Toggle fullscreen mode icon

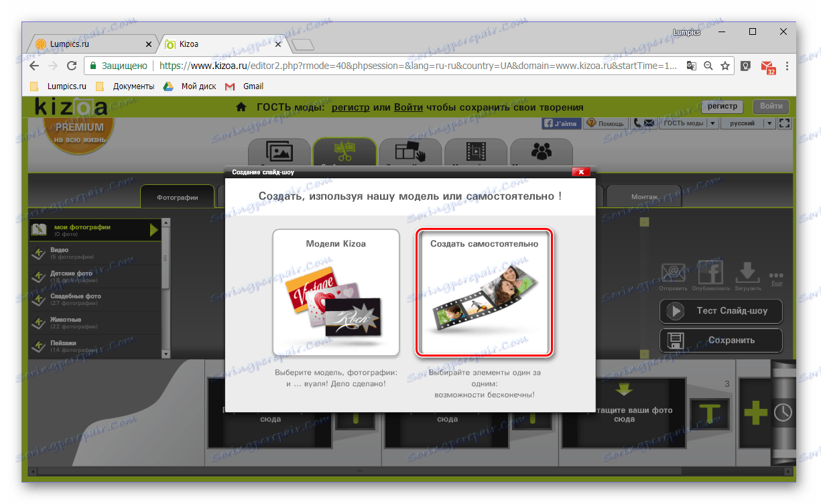tap(785, 123)
